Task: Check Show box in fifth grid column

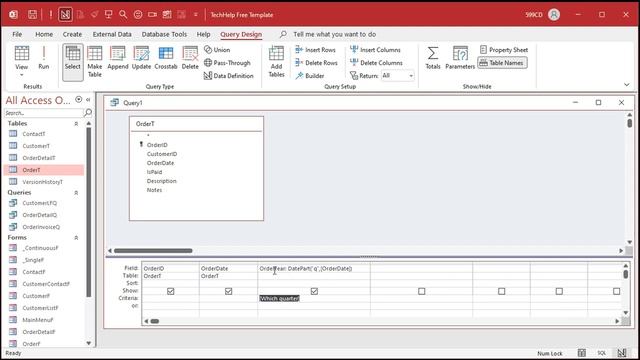Action: [502, 291]
